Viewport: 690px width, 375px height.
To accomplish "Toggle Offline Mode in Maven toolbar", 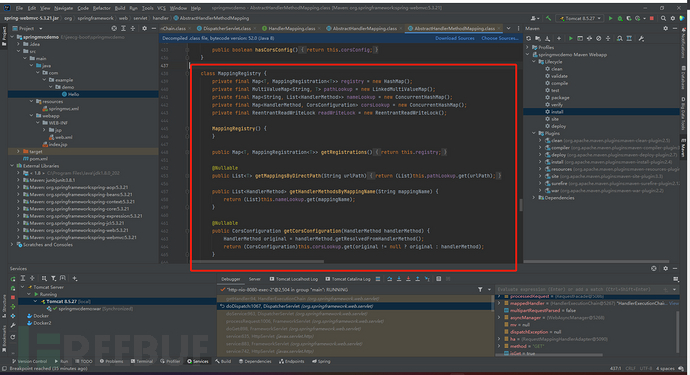I will [x=589, y=39].
